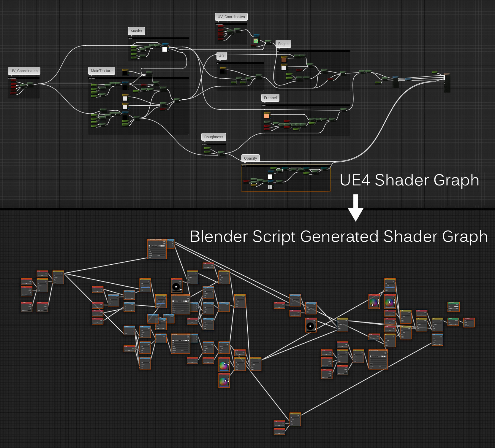
Task: Pick a color in lower stacked RGB wheel
Action: coord(223,382)
